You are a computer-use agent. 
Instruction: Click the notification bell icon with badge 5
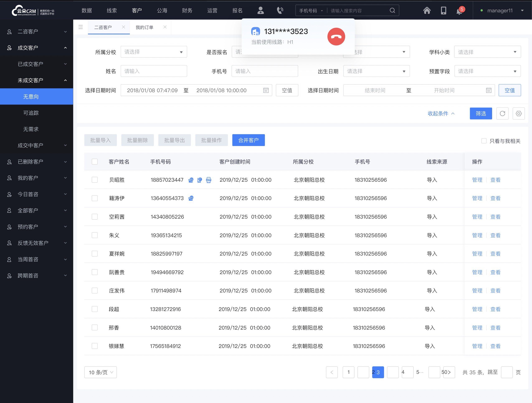(460, 11)
